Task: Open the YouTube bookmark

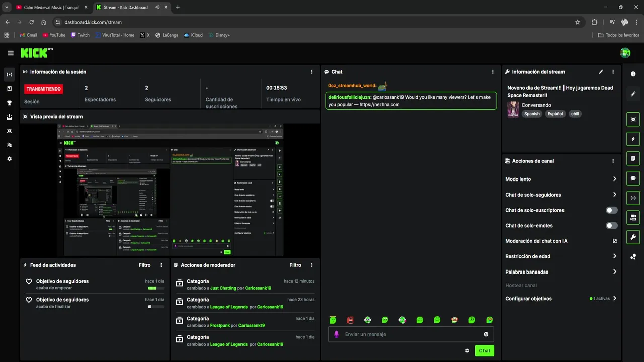Action: [54, 35]
